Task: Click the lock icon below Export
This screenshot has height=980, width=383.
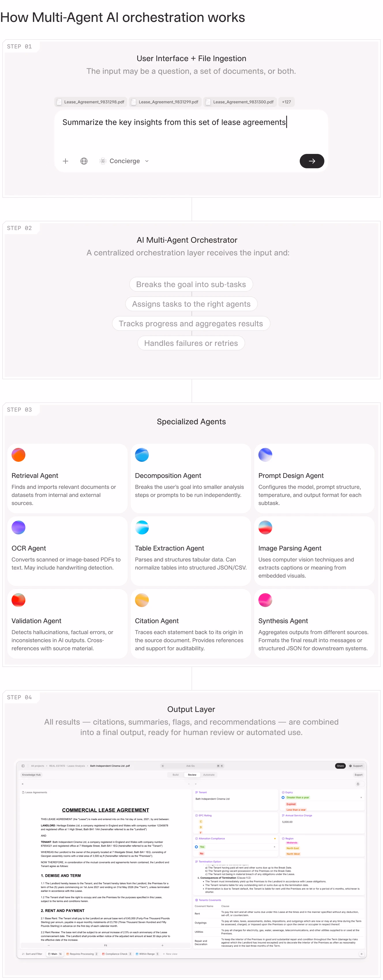Action: tap(358, 784)
